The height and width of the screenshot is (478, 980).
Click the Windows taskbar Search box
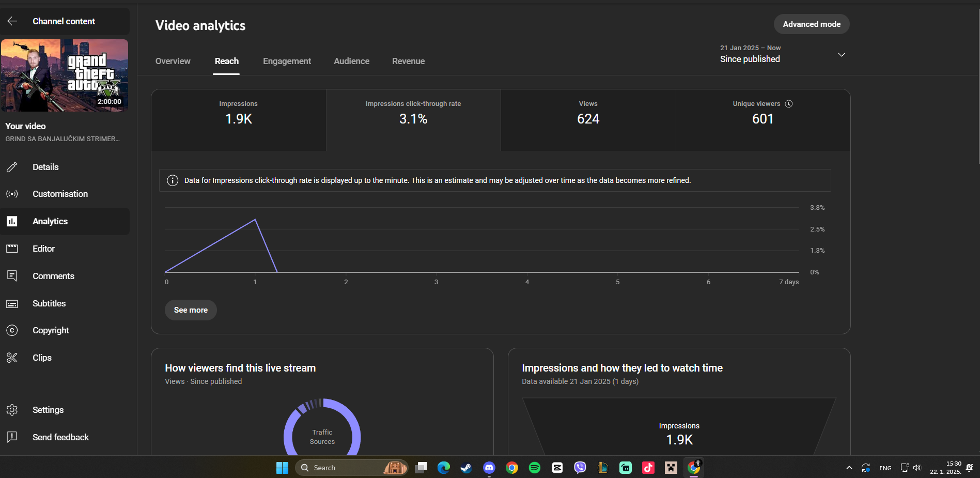click(x=352, y=468)
